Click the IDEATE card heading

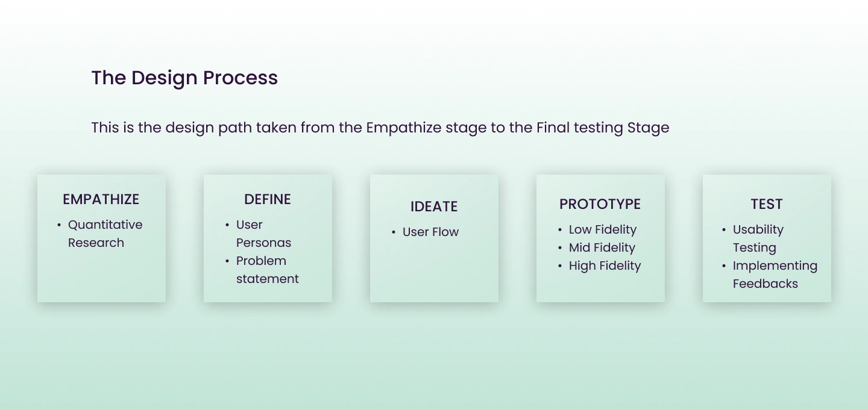434,207
